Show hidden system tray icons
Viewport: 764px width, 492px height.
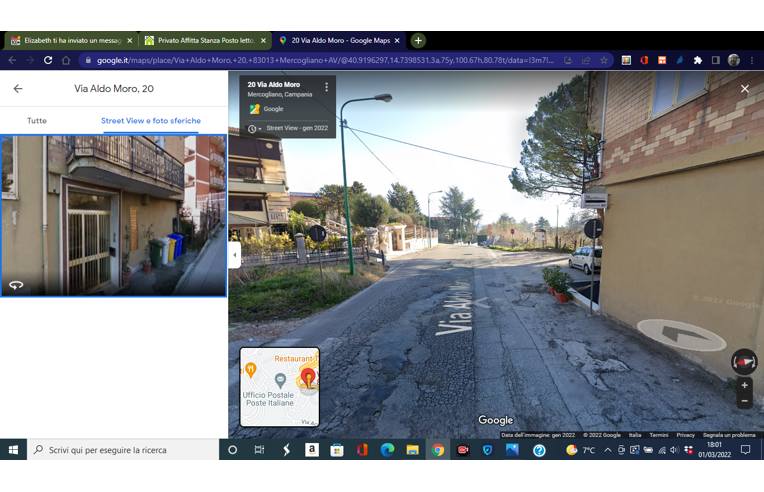click(609, 450)
